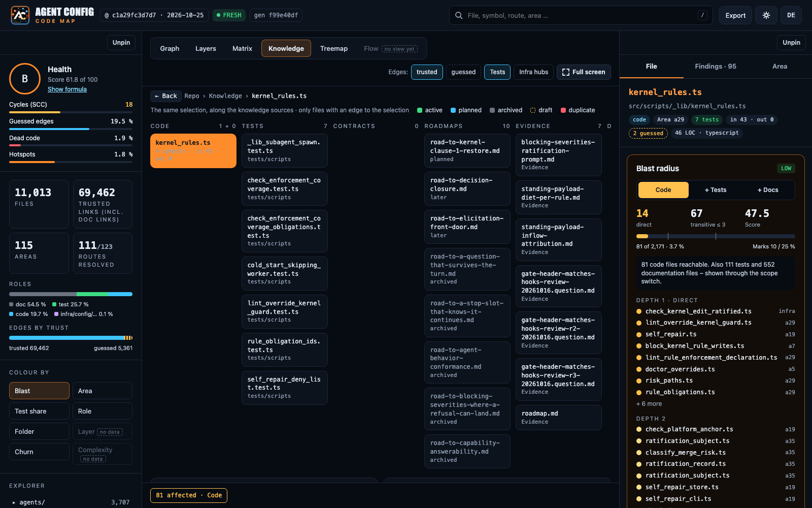
Task: Open rule_obligation_ids.test.ts test card
Action: pyautogui.click(x=285, y=350)
